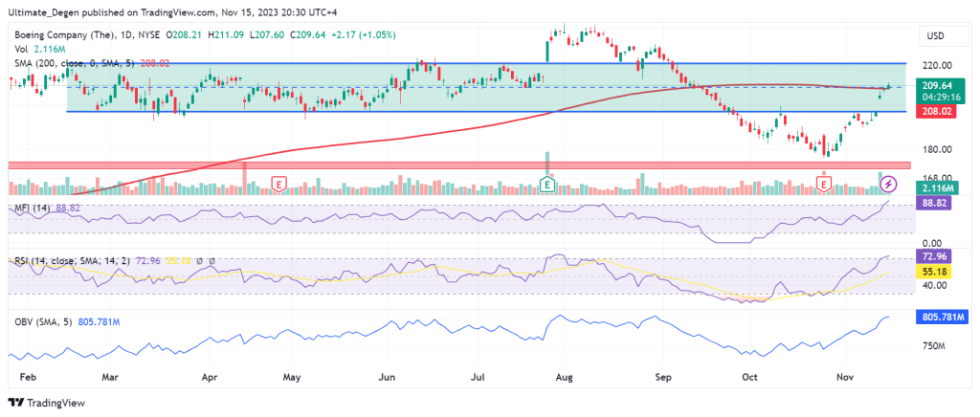Click the purple lightning bolt event icon
This screenshot has height=417, width=980.
point(889,184)
